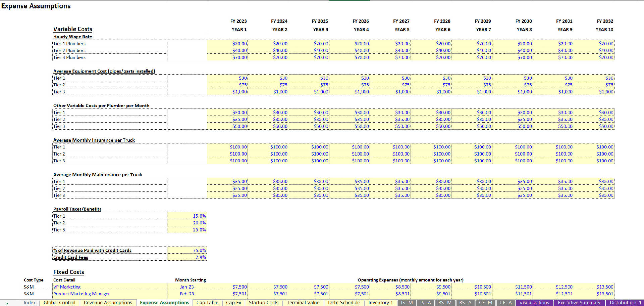Open the Distributions 1 tab

pyautogui.click(x=625, y=303)
